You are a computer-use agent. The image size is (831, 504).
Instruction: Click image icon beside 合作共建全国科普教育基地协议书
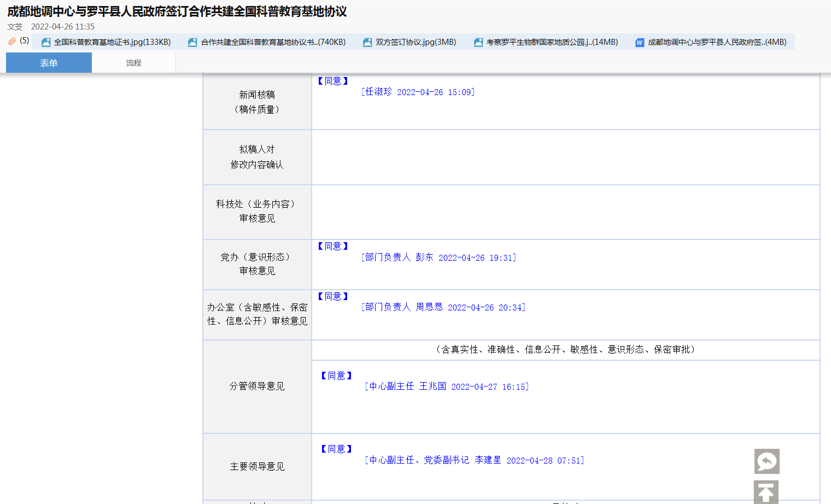click(192, 43)
